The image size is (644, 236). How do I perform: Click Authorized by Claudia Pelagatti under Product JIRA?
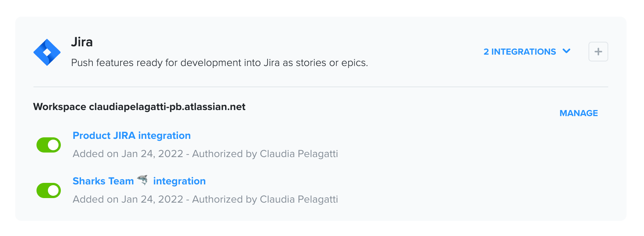tap(265, 154)
